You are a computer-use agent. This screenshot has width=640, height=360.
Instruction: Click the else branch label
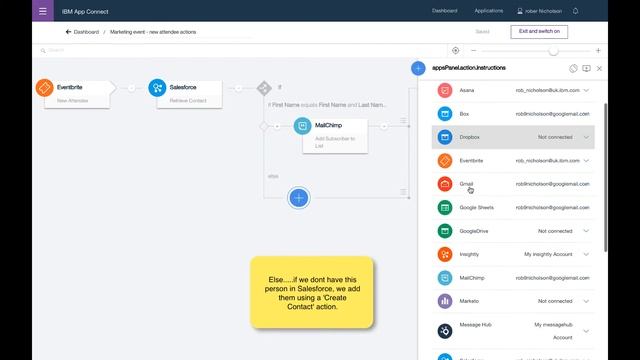tap(273, 176)
